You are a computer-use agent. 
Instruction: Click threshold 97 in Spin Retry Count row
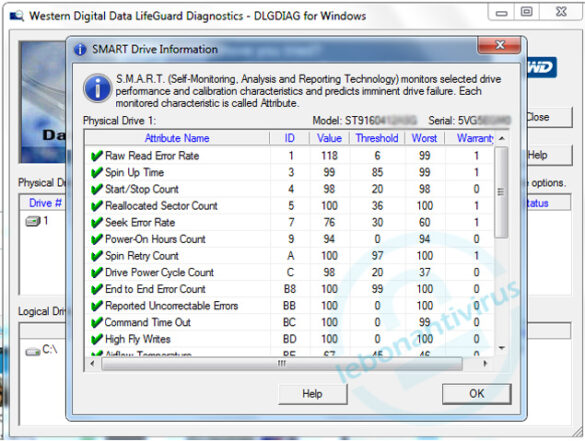coord(377,256)
